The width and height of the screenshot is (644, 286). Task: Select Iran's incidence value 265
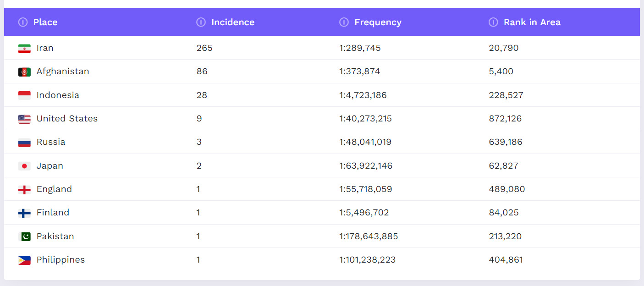pos(204,48)
